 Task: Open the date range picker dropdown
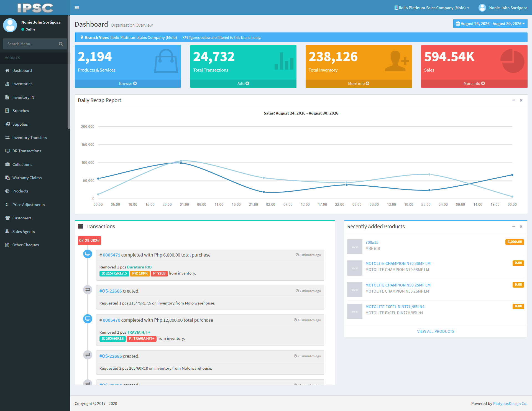(x=490, y=24)
